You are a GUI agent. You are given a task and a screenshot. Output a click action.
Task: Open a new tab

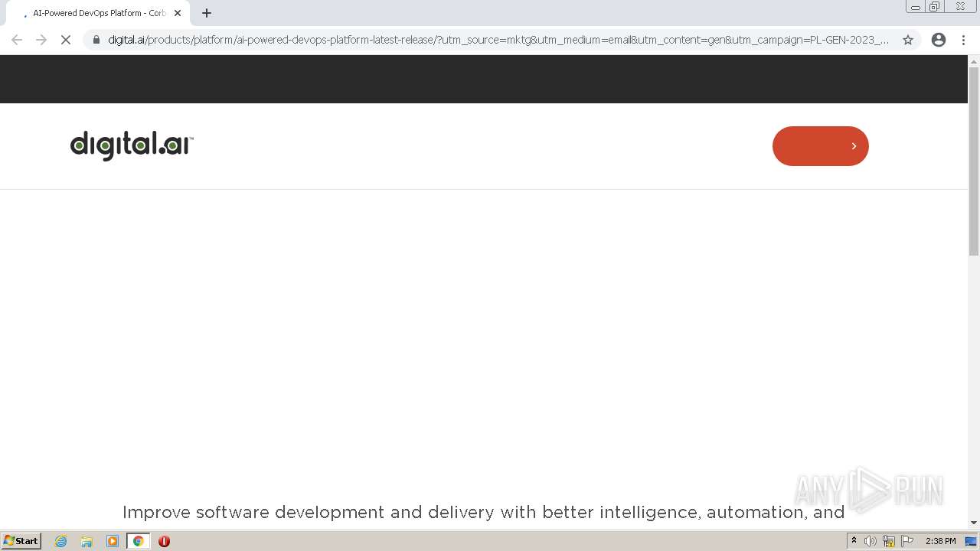[207, 13]
